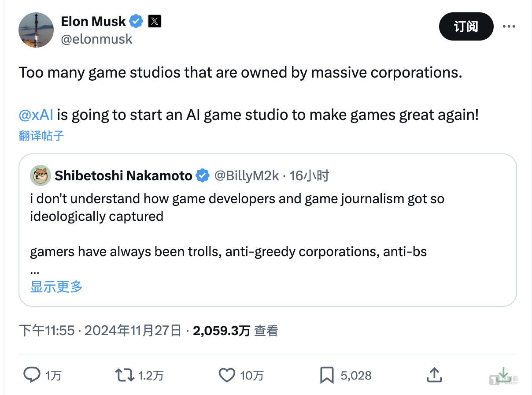Open the @elonmusk handle link
532x395 pixels.
pos(96,39)
